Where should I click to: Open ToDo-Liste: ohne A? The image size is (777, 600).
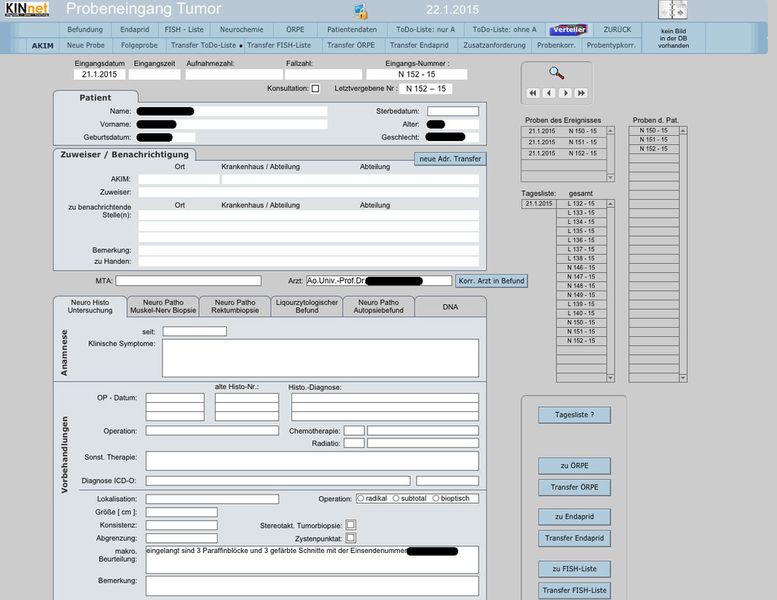point(504,30)
